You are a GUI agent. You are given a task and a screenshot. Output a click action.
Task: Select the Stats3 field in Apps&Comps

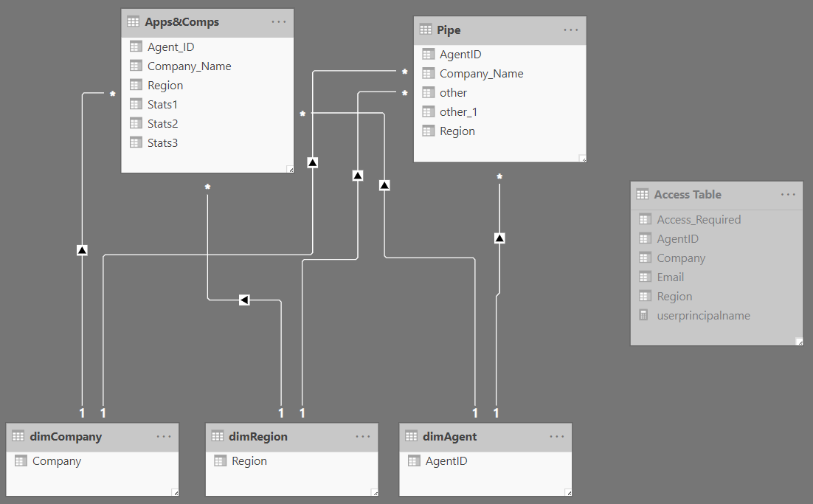pyautogui.click(x=207, y=143)
